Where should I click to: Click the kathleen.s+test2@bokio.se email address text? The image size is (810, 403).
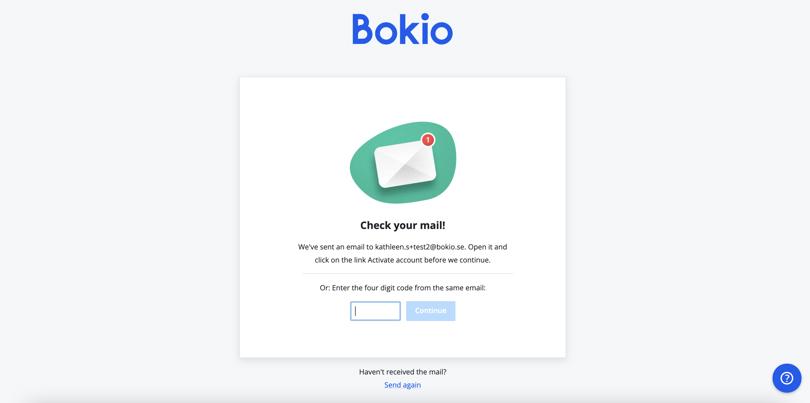click(x=419, y=247)
